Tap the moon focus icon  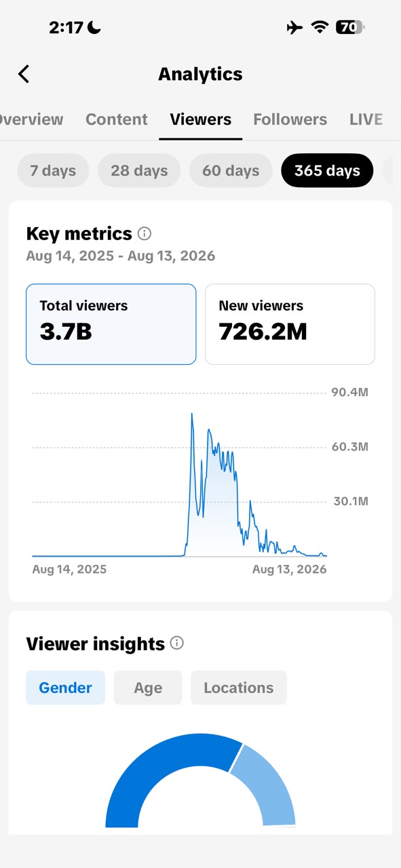(94, 28)
